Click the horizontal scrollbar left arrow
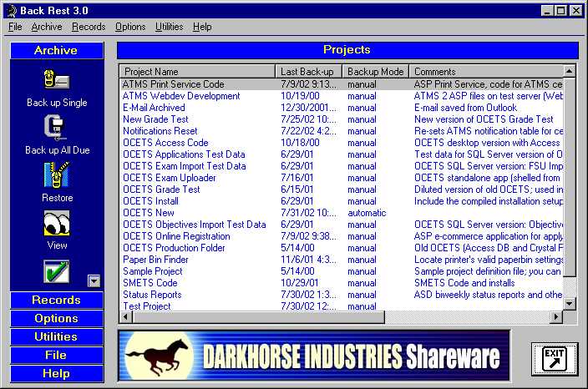 click(125, 317)
